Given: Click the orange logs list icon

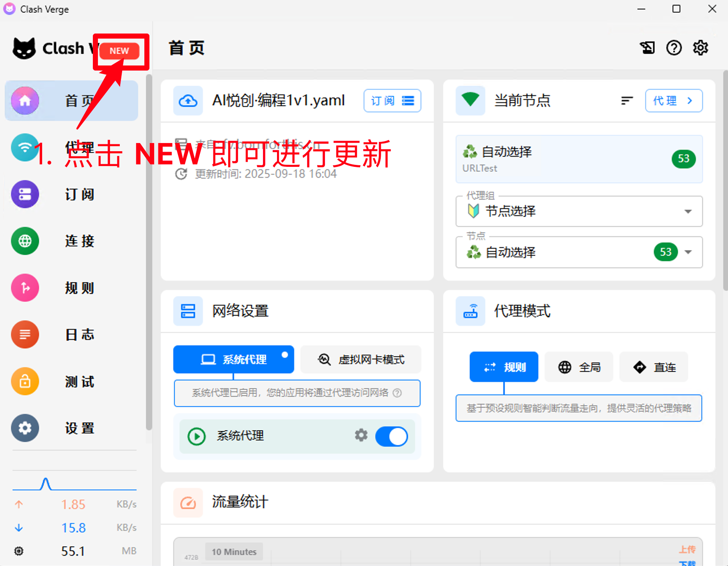Looking at the screenshot, I should 25,334.
